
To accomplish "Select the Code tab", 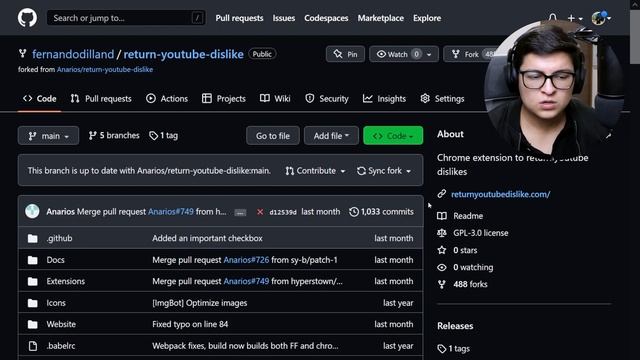I will tap(40, 98).
